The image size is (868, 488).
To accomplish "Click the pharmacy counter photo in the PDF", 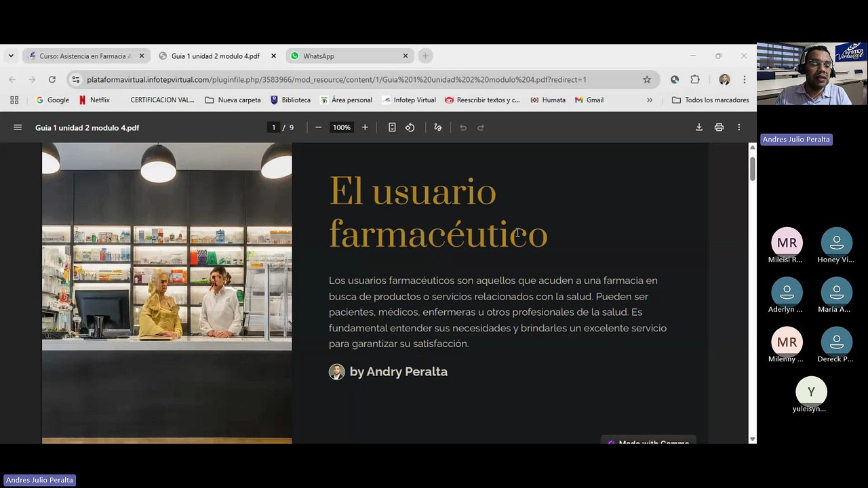I will coord(167,293).
